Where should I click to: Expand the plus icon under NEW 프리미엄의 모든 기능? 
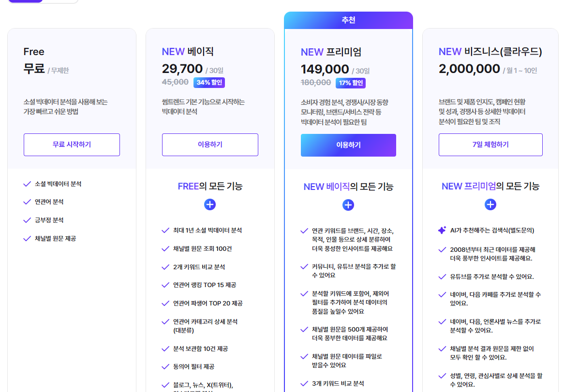pos(490,204)
